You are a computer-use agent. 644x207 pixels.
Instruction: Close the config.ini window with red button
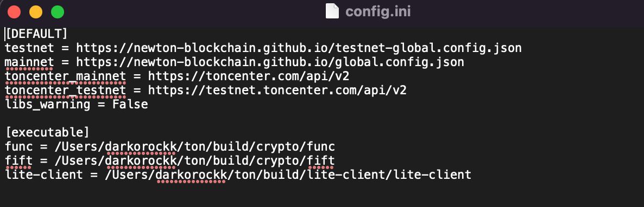(14, 12)
